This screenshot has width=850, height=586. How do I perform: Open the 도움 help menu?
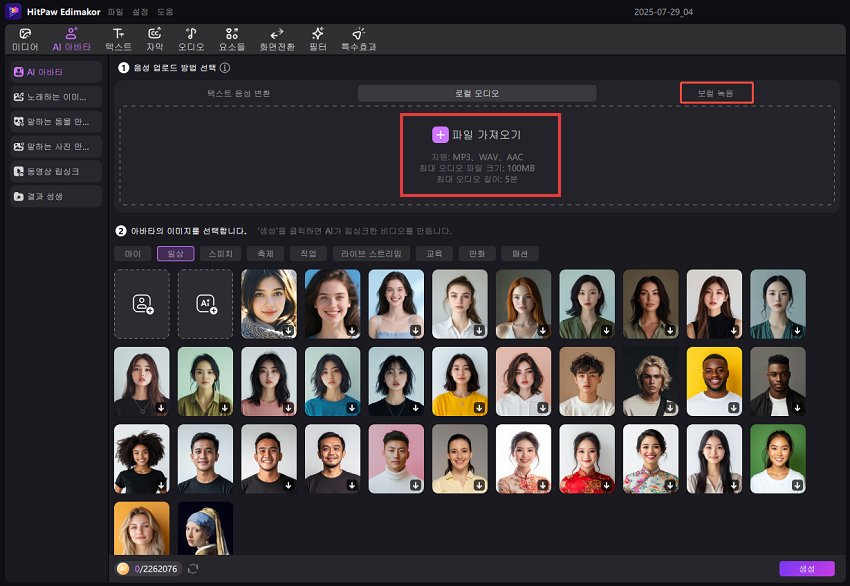165,12
